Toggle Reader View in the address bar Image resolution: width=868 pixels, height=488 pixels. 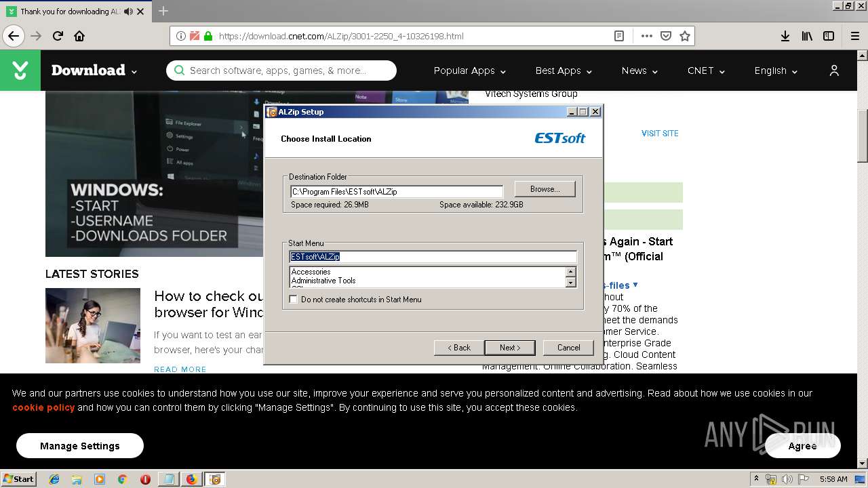pos(619,36)
